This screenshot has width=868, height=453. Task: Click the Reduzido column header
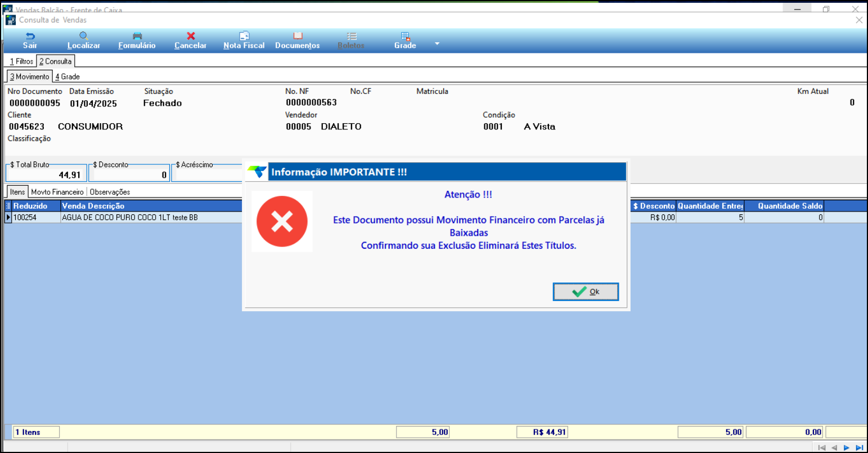coord(36,206)
